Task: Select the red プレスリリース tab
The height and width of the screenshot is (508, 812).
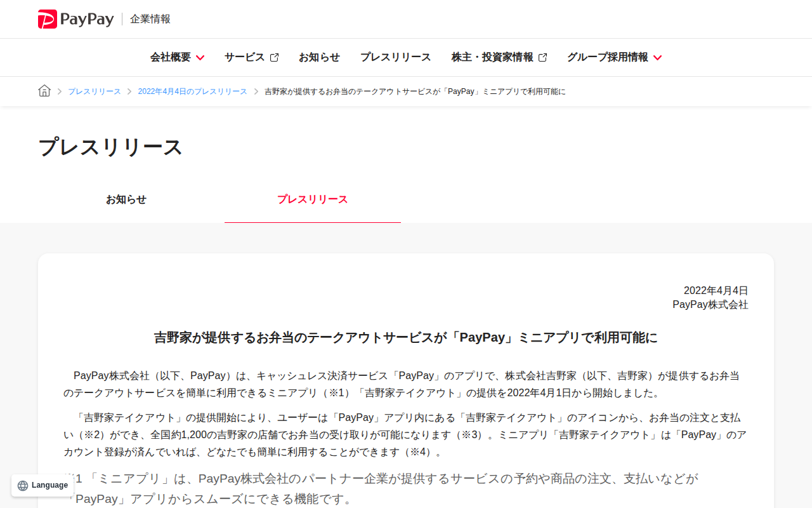Action: [312, 199]
